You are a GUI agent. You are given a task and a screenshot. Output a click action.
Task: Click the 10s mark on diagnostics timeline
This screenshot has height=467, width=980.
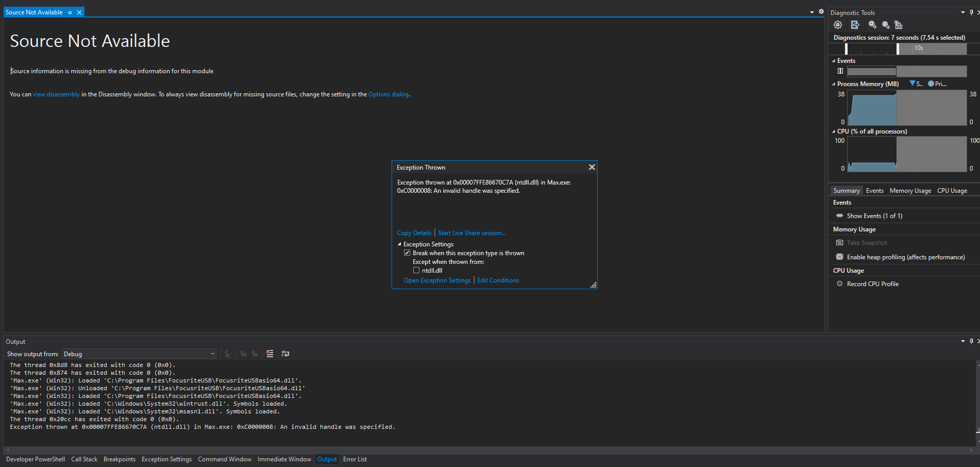tap(919, 48)
